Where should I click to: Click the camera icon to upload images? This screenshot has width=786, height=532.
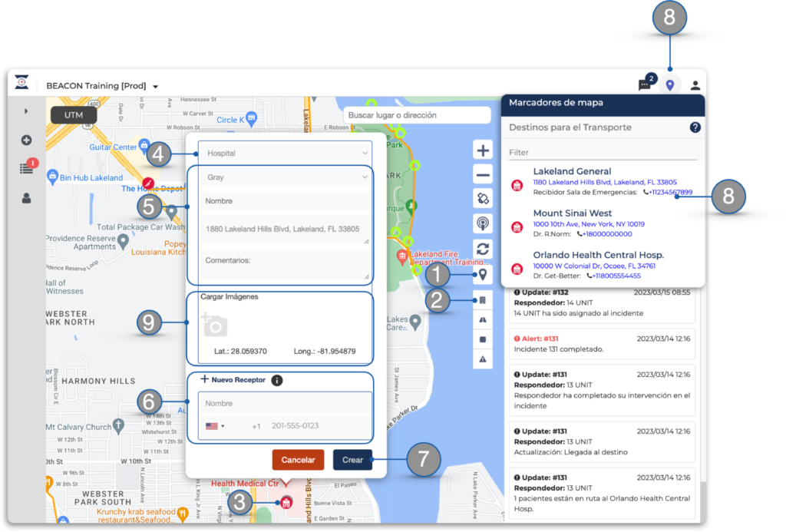[x=215, y=325]
